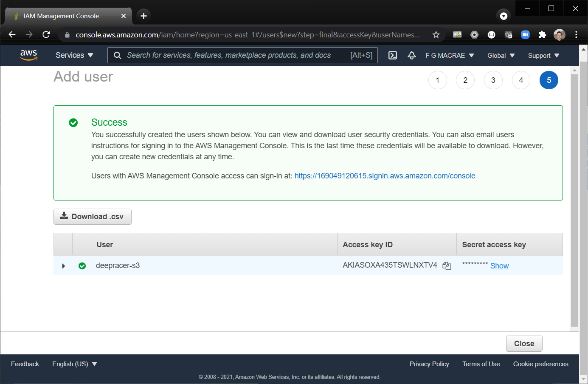Expand the deepracer-s3 user row
Screen dimensions: 588x384
click(63, 266)
